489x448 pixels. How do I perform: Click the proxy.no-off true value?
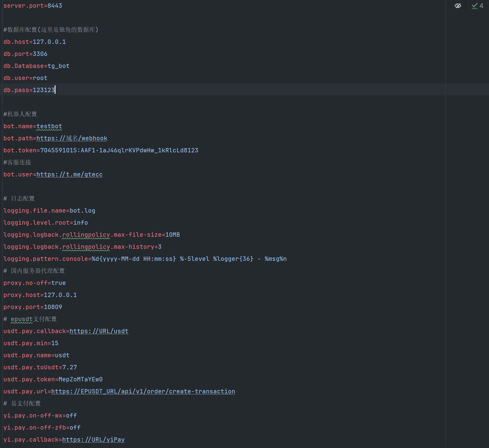tap(58, 283)
